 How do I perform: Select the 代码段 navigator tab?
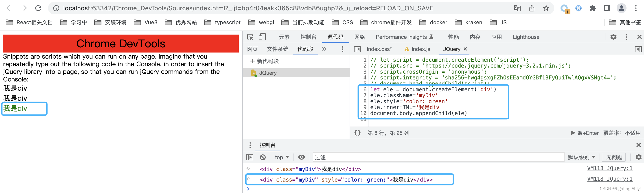305,49
